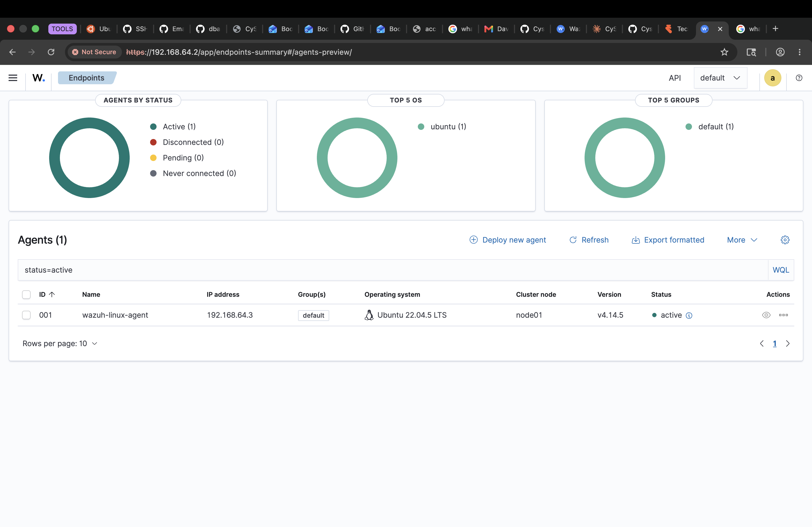
Task: Toggle Disconnected (0) legend item
Action: click(x=187, y=142)
